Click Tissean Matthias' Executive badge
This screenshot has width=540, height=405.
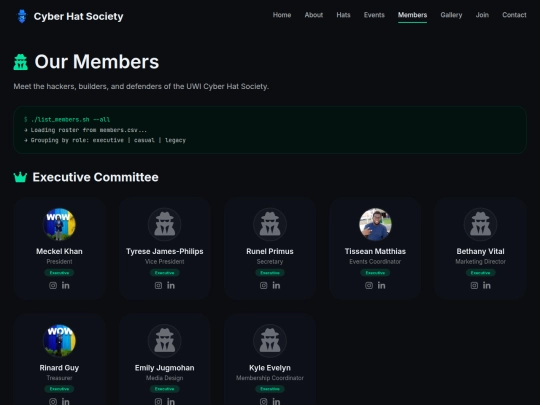click(375, 273)
